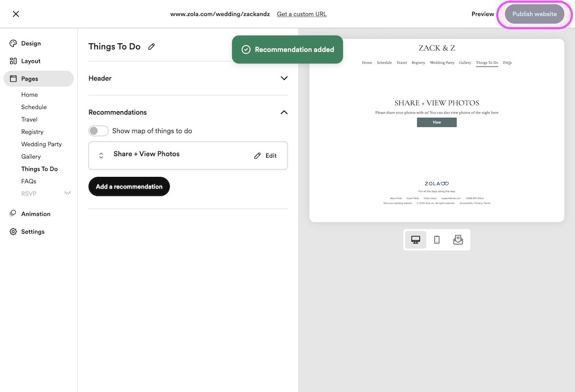Image resolution: width=575 pixels, height=392 pixels.
Task: Select the Travel page in the sidebar
Action: pyautogui.click(x=29, y=119)
